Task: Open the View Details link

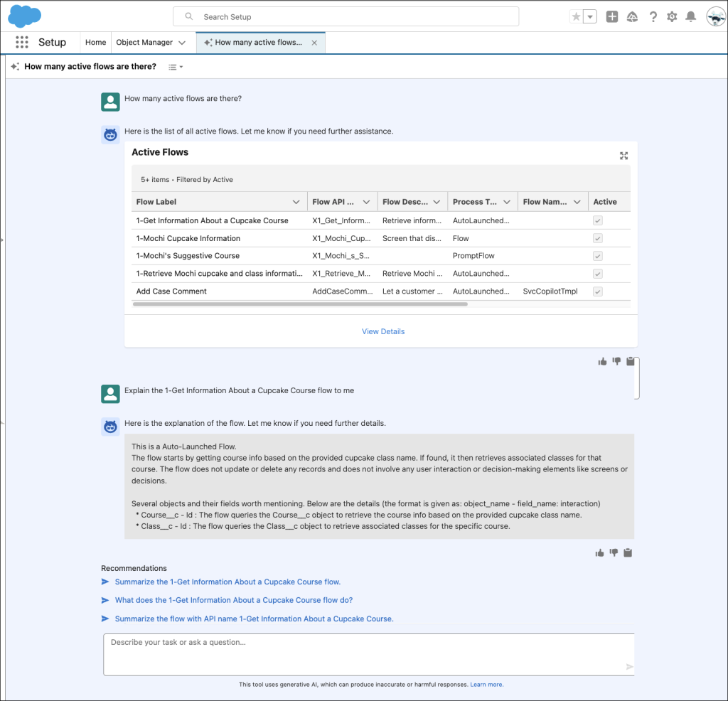Action: 383,331
